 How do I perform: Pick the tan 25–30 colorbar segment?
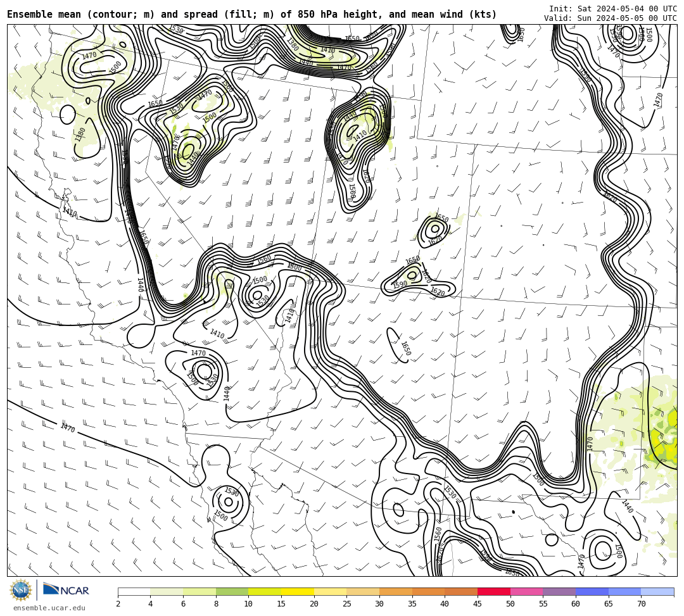pyautogui.click(x=363, y=591)
